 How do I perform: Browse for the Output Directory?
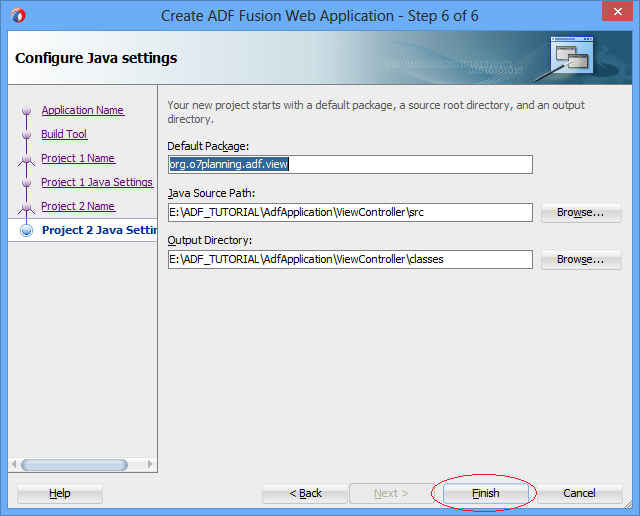tap(581, 259)
